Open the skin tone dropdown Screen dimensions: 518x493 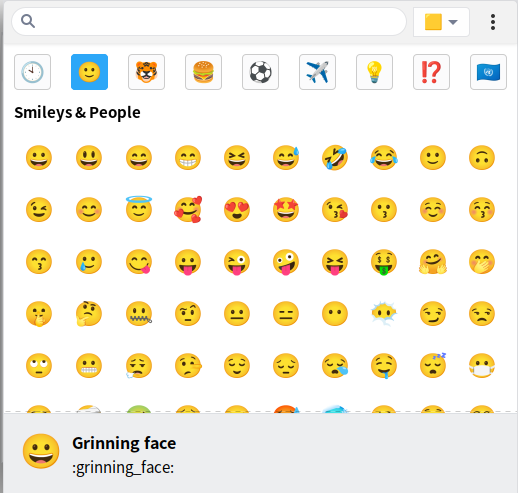click(x=441, y=22)
